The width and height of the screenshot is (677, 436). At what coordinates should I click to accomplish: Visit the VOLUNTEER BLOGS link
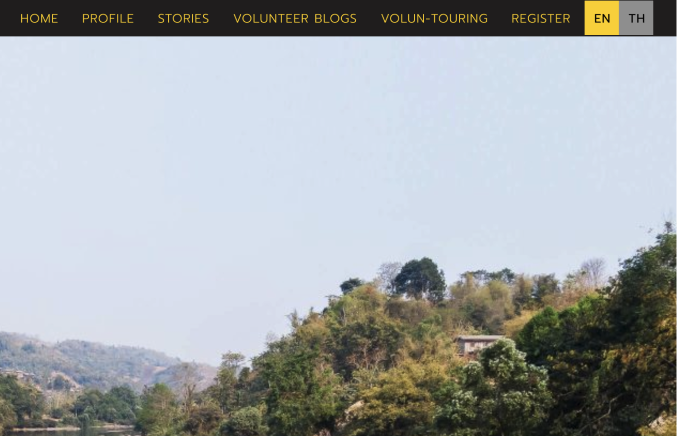[295, 19]
